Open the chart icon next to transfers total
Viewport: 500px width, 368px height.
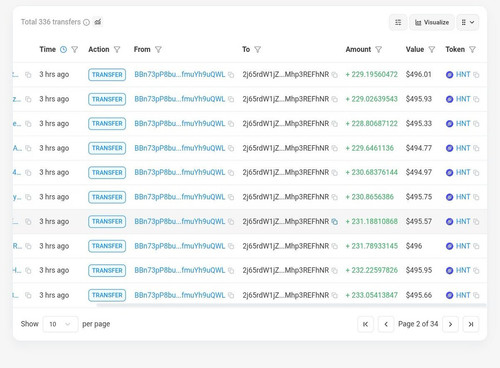coord(98,22)
